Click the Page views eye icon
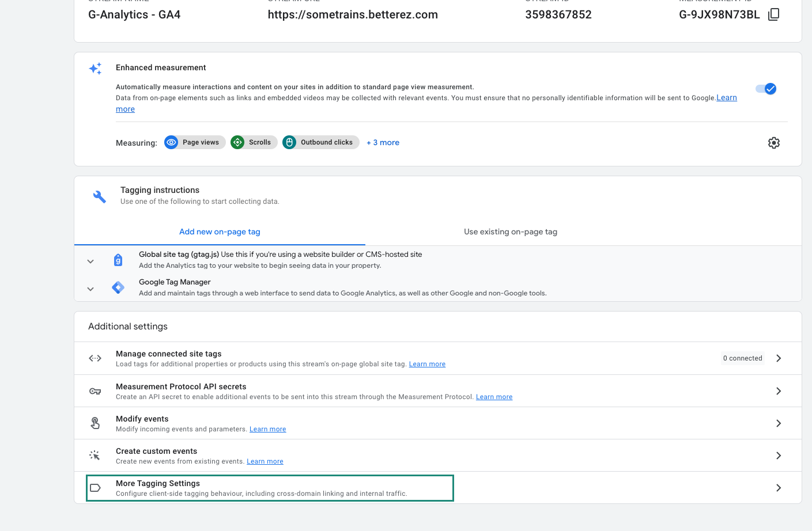 point(171,142)
